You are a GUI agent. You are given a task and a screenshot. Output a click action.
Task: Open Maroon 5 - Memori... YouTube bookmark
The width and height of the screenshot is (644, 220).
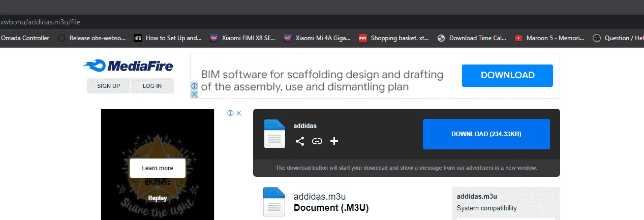pos(549,38)
